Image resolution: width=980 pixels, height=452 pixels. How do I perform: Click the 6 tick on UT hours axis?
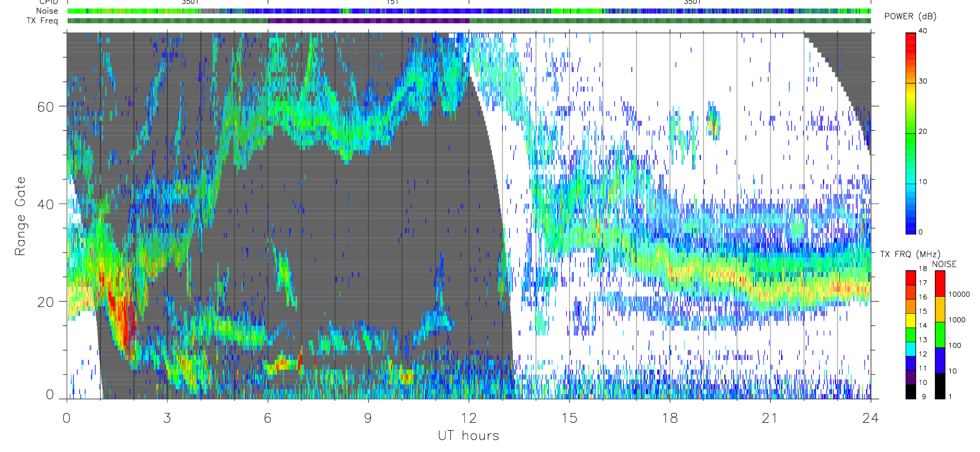tap(267, 418)
